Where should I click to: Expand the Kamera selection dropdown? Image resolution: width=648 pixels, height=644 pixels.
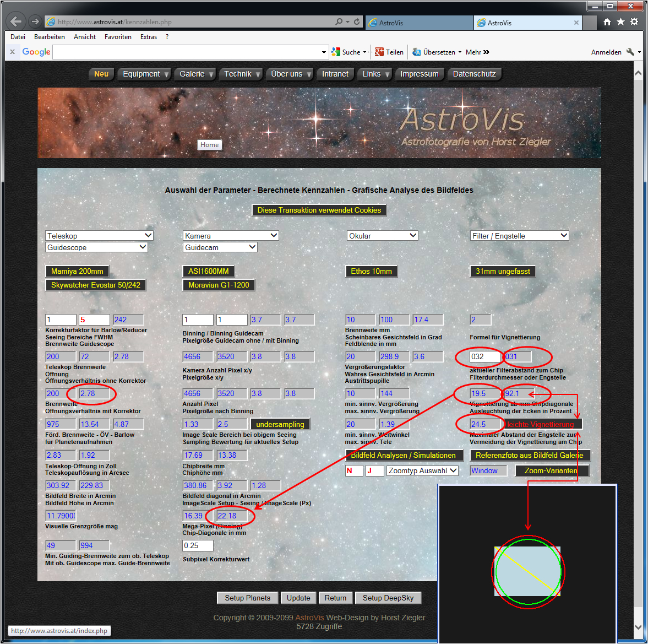click(x=231, y=235)
